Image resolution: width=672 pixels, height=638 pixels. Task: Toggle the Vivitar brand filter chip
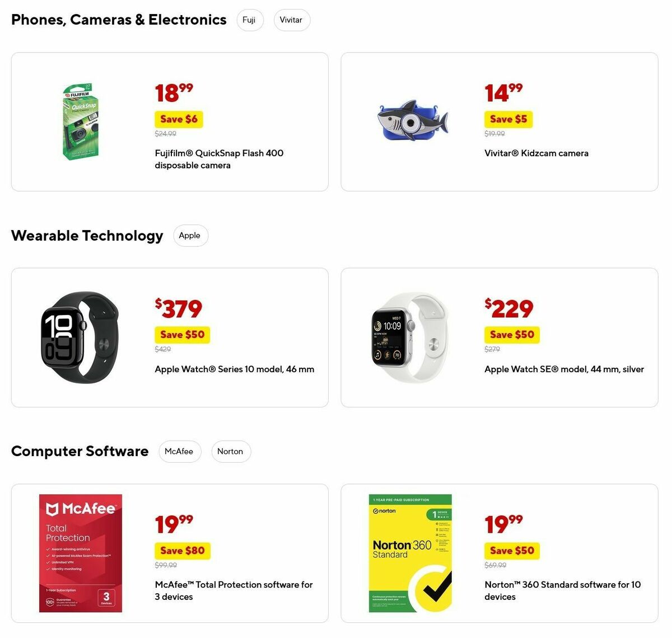point(291,20)
